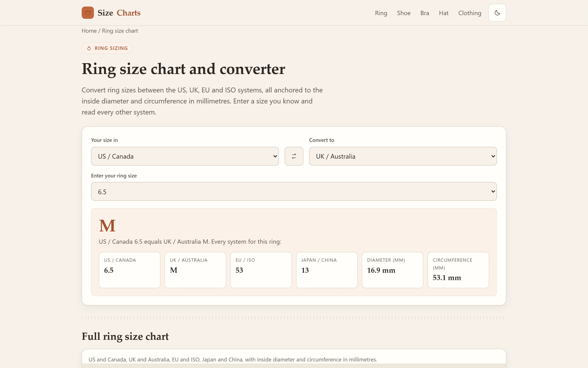
Task: Go to the Bra size page
Action: [424, 13]
